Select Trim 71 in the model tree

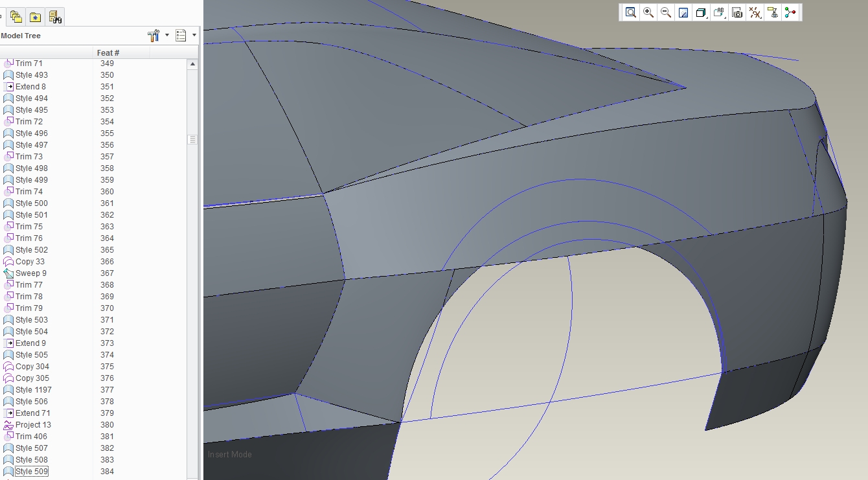(x=29, y=63)
